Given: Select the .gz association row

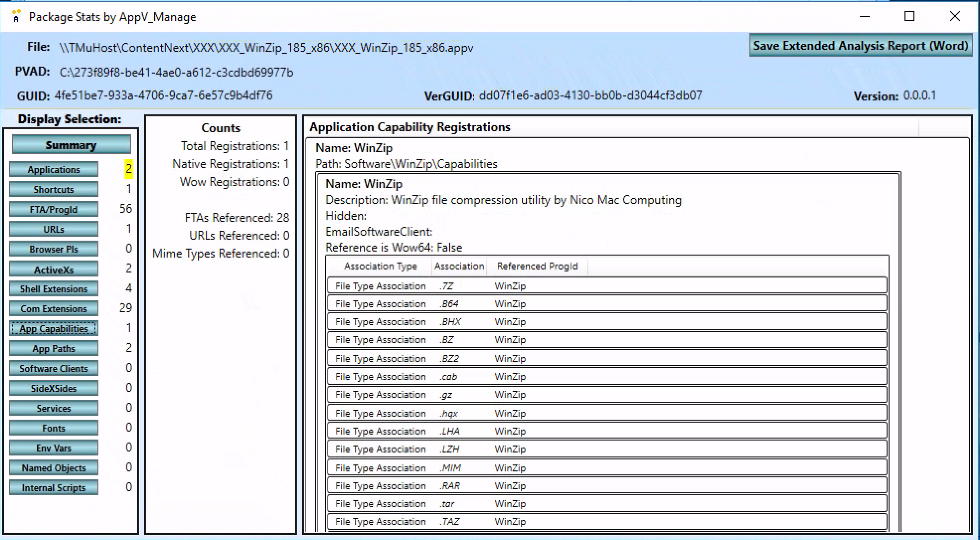Looking at the screenshot, I should pyautogui.click(x=607, y=394).
